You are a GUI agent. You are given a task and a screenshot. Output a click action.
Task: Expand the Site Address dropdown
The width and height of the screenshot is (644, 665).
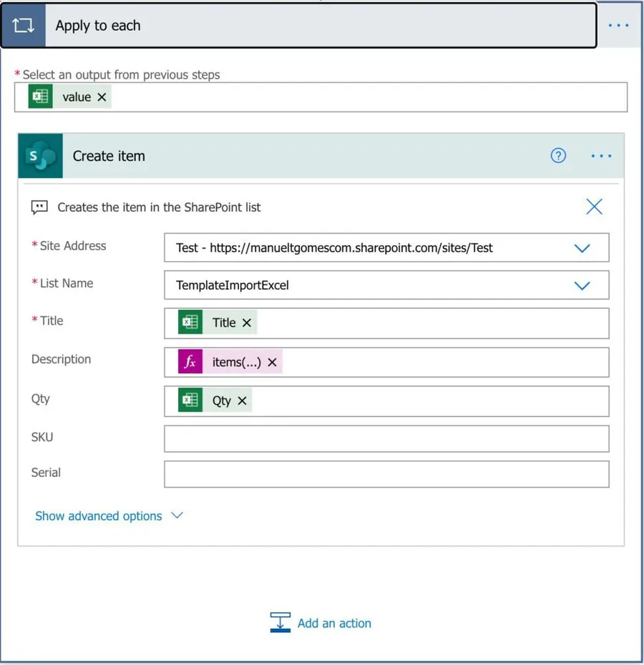(582, 248)
